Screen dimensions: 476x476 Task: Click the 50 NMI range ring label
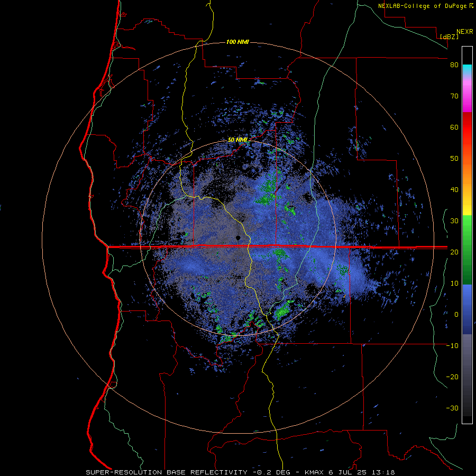tap(237, 140)
